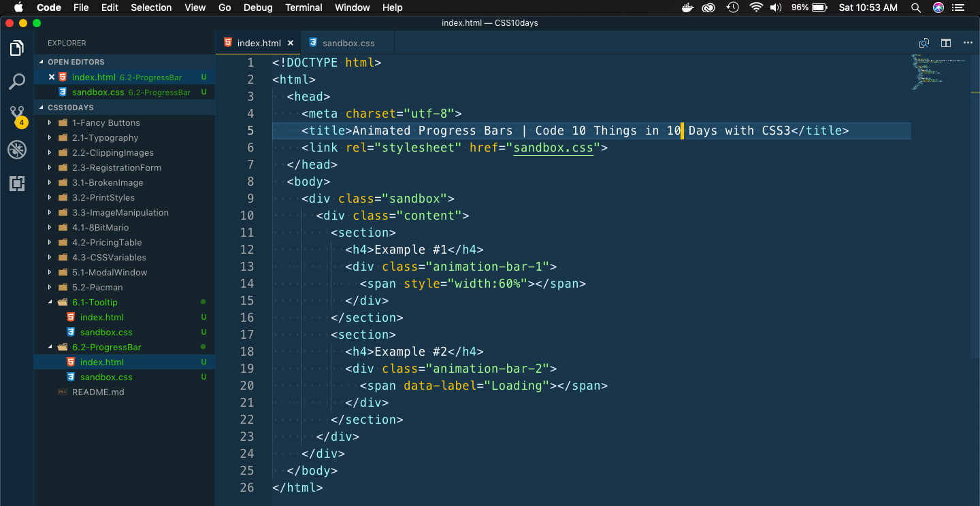The width and height of the screenshot is (980, 506).
Task: Expand the 2.3-RegistrationForm folder
Action: pyautogui.click(x=125, y=167)
